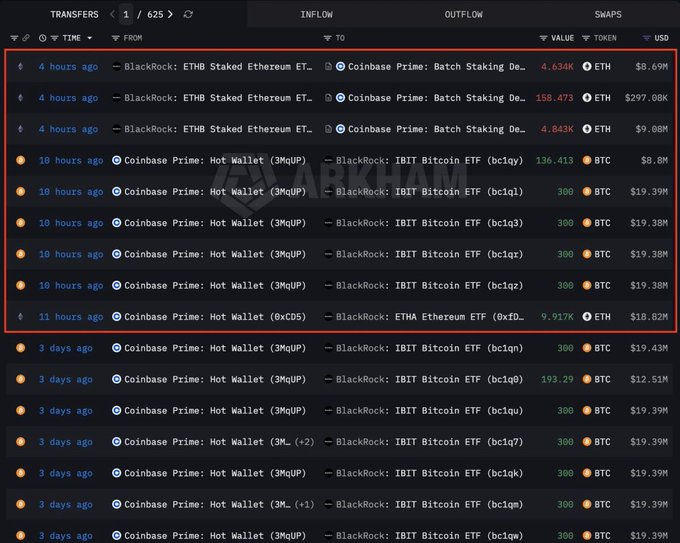Open '4 hours ago' timestamp of $8.69M transfer
The height and width of the screenshot is (543, 680).
[68, 66]
